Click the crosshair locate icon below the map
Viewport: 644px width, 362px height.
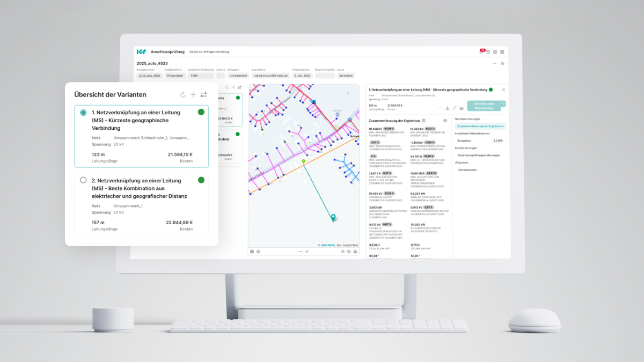coord(258,251)
